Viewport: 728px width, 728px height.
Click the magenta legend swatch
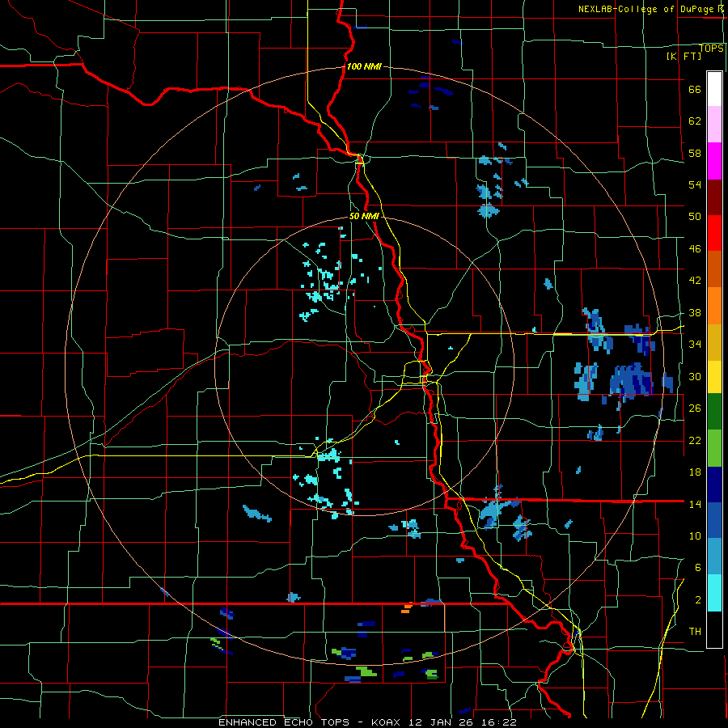[714, 160]
